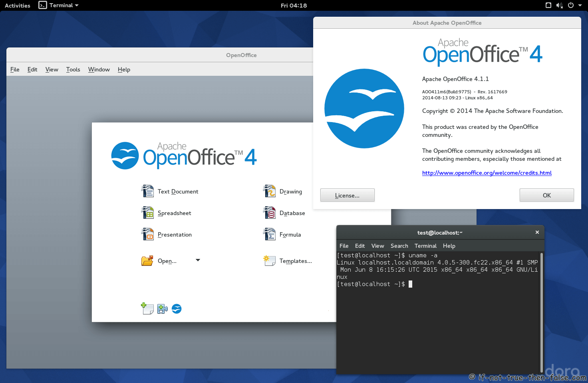Click the Database label
Screen dimensions: 588x383
point(292,213)
